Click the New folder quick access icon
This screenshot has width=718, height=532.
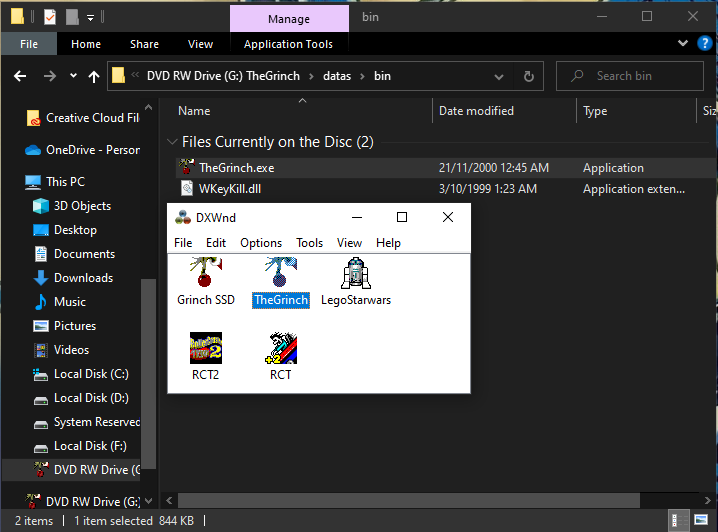point(72,17)
